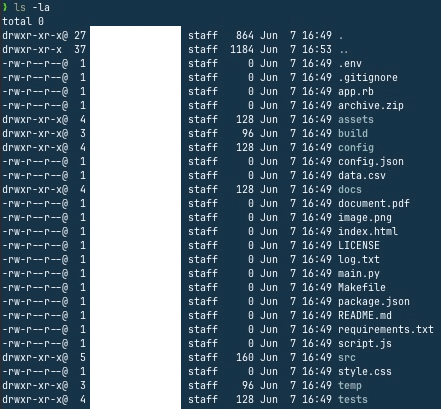This screenshot has height=409, width=441.
Task: Click the build directory entry
Action: click(353, 133)
